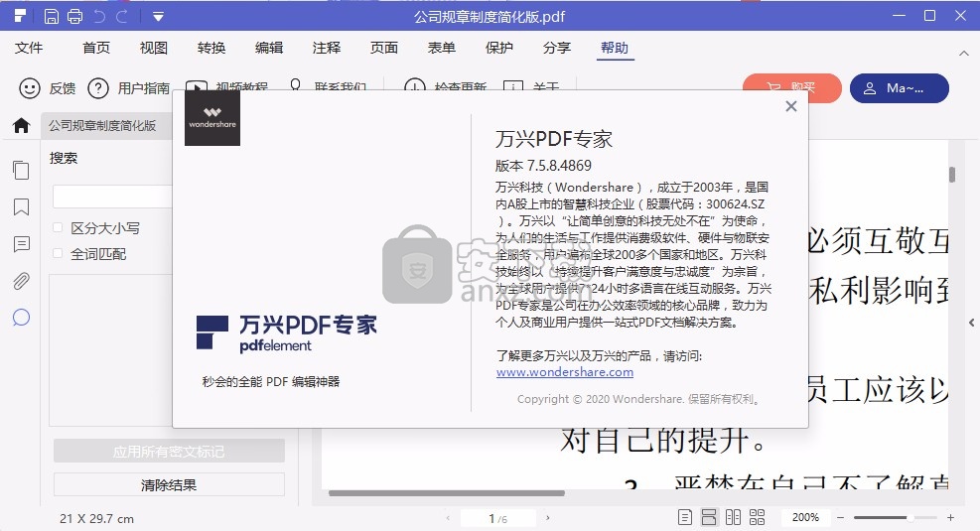Go to next page arrow
The height and width of the screenshot is (531, 980).
coord(548,518)
